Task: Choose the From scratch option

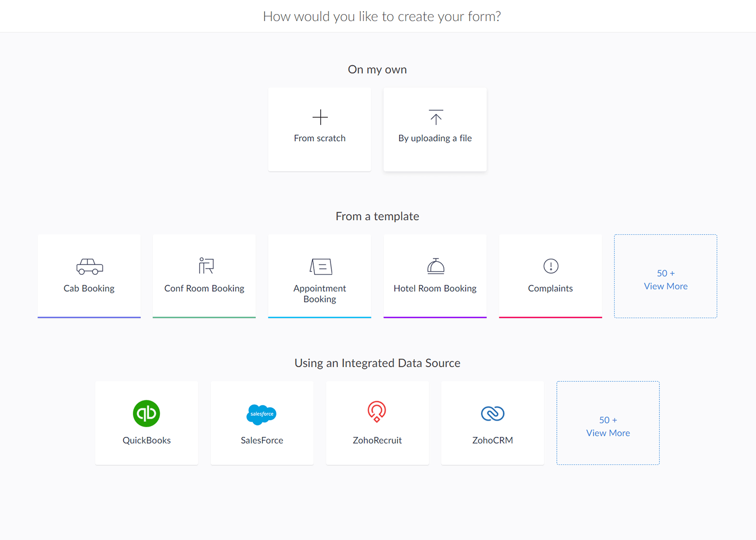Action: click(320, 130)
